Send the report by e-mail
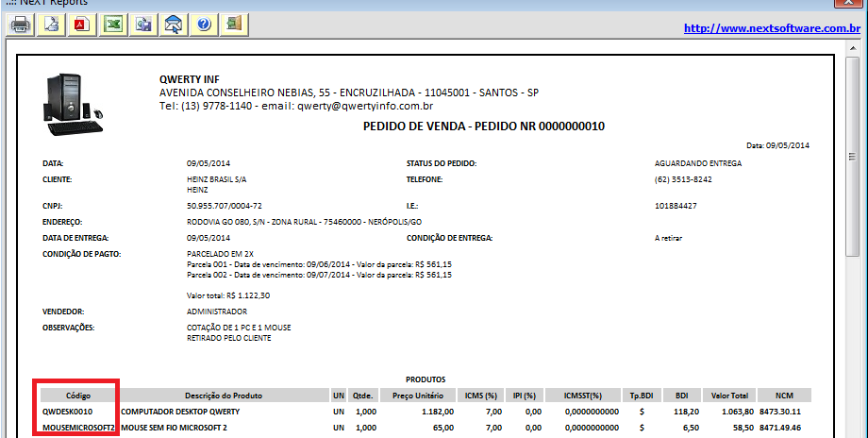Image resolution: width=868 pixels, height=438 pixels. [174, 25]
